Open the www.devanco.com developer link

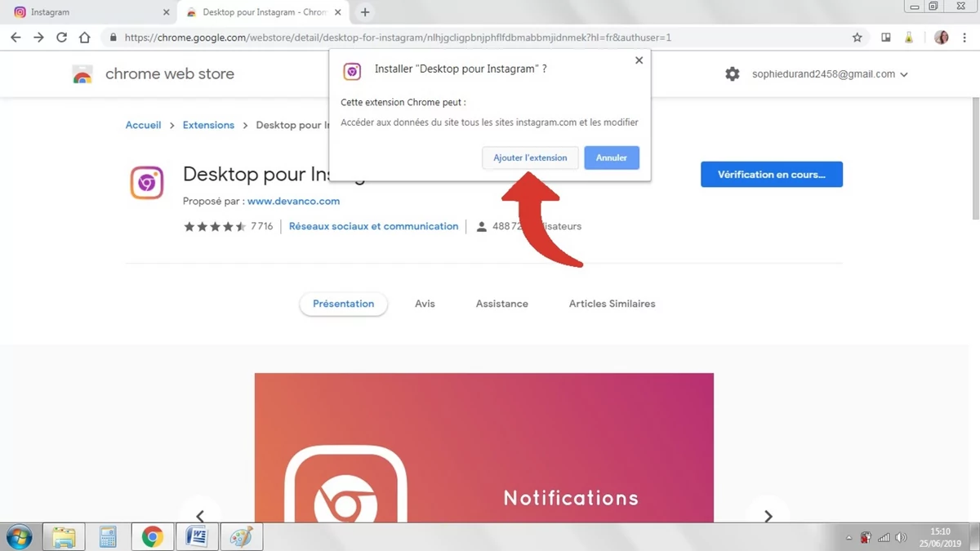(293, 201)
